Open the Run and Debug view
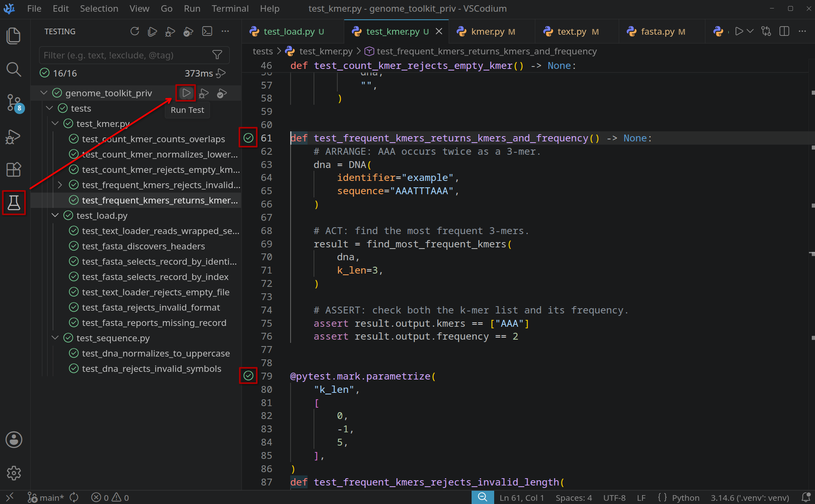 coord(14,137)
